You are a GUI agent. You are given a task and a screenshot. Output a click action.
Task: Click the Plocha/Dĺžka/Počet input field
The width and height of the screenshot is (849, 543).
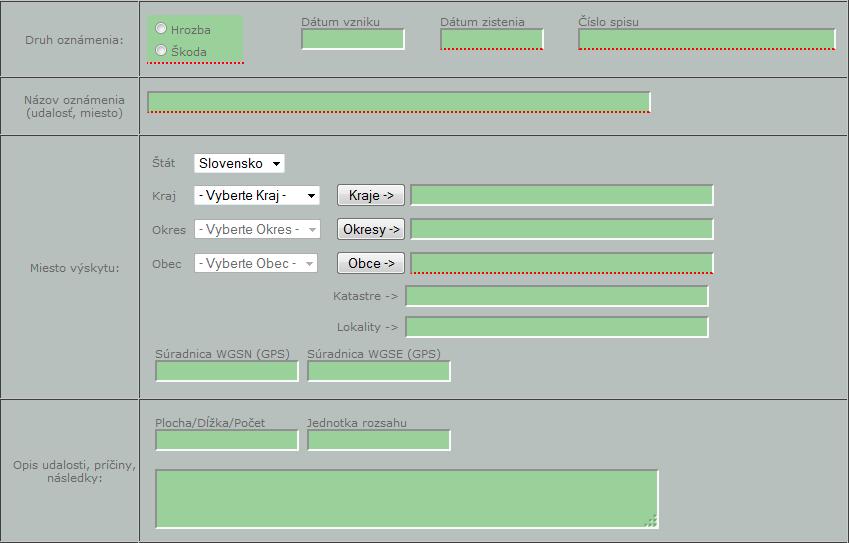coord(227,440)
